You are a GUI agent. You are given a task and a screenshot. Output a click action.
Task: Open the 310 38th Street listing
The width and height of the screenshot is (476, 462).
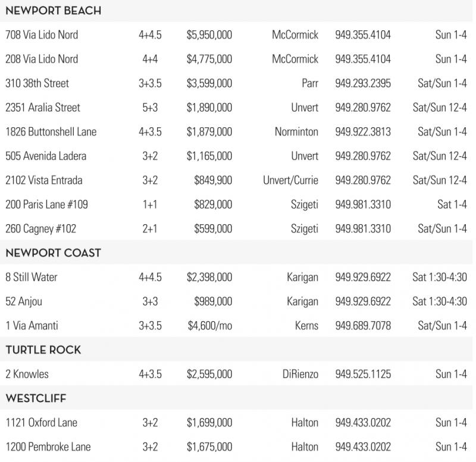[x=36, y=84]
